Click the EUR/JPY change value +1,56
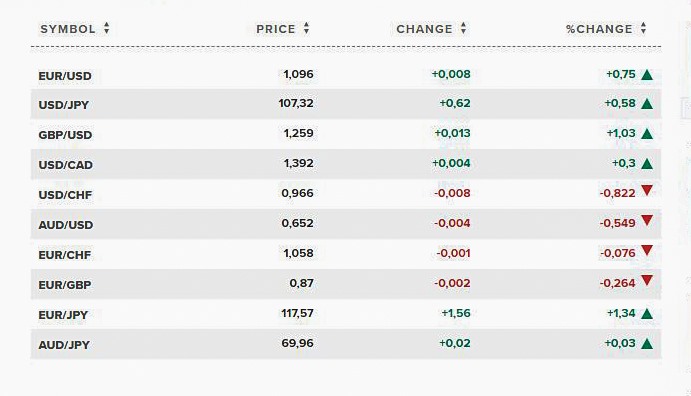The width and height of the screenshot is (691, 396). coord(456,313)
